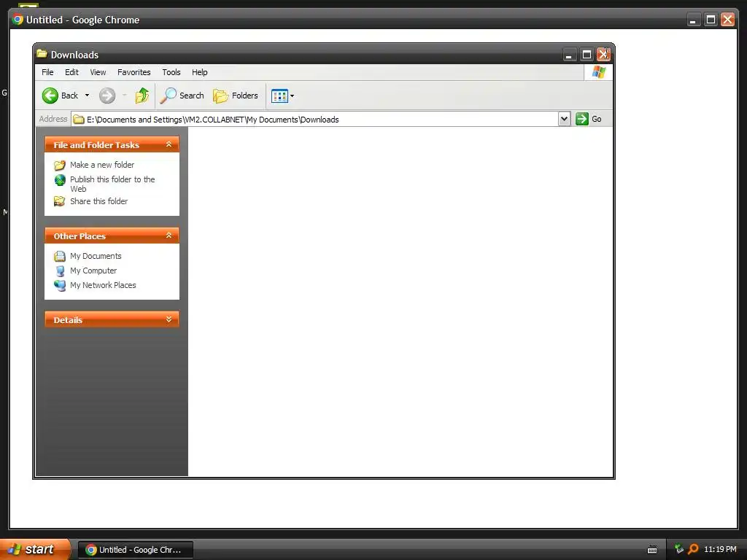747x560 pixels.
Task: Open the Windows Start menu
Action: (34, 550)
